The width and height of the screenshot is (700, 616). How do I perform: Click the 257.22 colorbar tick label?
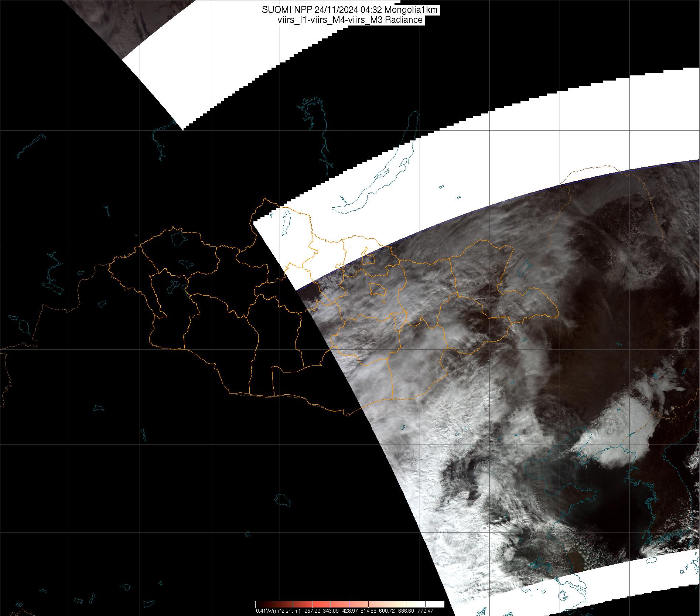[312, 611]
